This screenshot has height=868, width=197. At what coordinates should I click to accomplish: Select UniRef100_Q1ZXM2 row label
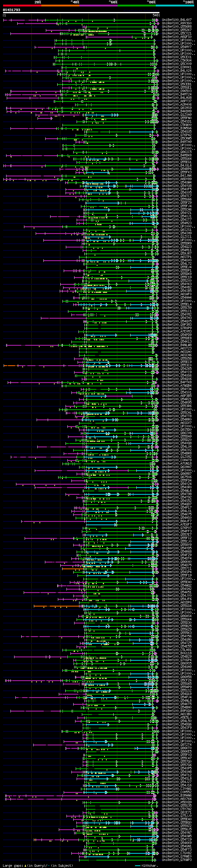[177, 457]
